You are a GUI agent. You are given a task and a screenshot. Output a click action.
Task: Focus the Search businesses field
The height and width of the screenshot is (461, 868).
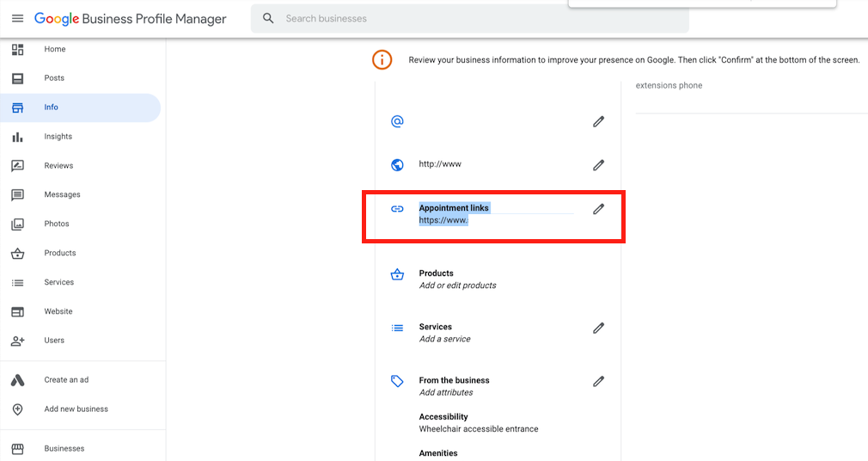469,18
